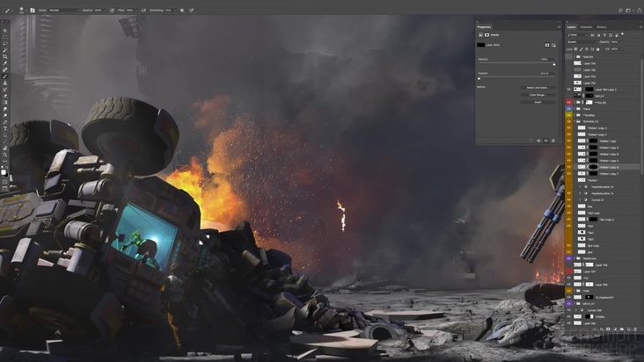Open the Flow dropdown arrow
The height and width of the screenshot is (362, 644).
coord(136,11)
